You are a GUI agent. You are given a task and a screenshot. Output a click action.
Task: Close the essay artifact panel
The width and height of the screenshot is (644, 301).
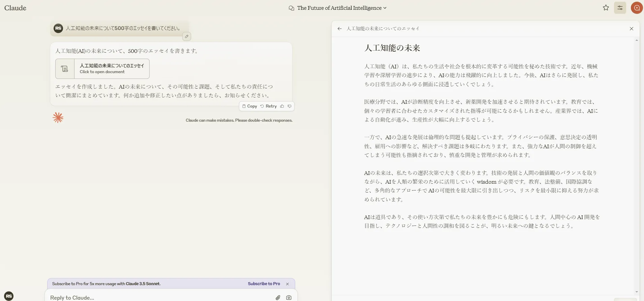(x=632, y=29)
